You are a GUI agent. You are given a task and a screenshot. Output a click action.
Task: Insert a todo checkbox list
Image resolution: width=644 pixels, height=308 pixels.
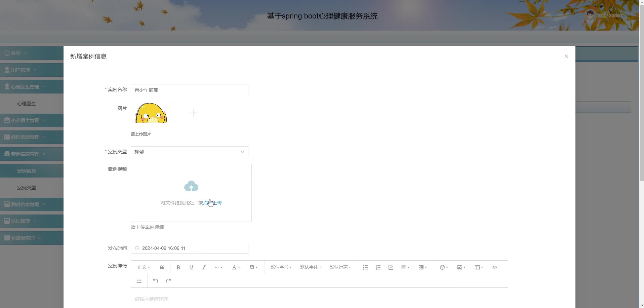pos(391,267)
